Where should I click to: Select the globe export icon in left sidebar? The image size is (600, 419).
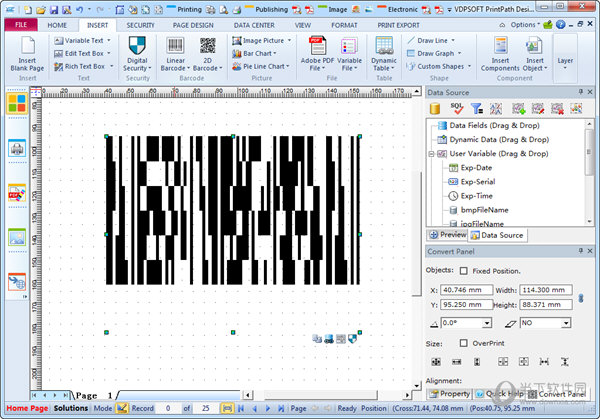pos(17,282)
